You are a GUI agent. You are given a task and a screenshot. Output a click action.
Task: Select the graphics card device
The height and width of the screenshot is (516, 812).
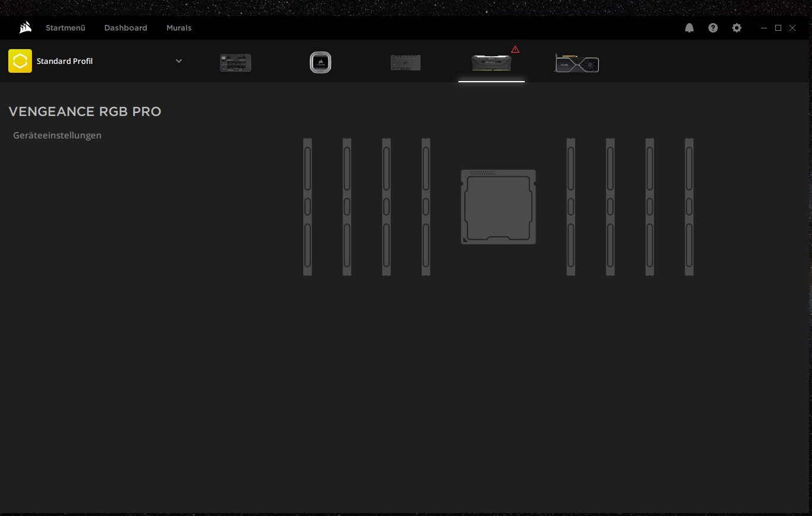577,63
